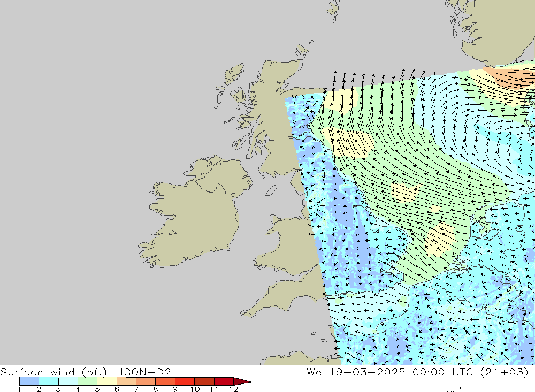Click the Beaufort 5 pale yellow swatch
This screenshot has width=535, height=392.
pyautogui.click(x=107, y=381)
